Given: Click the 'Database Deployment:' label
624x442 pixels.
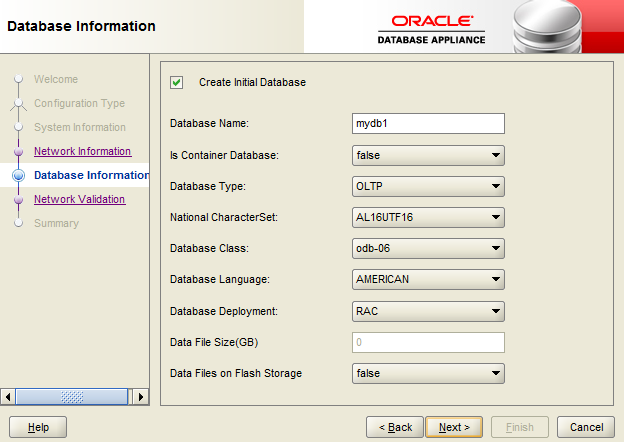Looking at the screenshot, I should click(224, 311).
